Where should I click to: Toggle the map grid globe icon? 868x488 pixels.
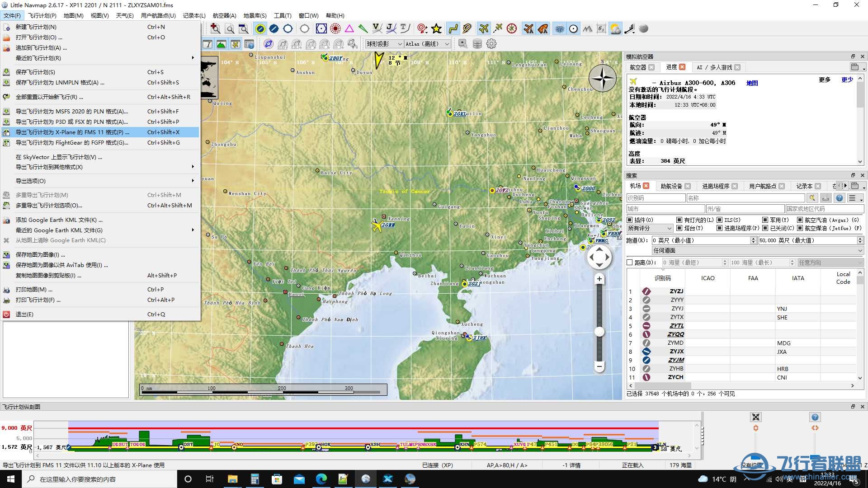[x=560, y=29]
